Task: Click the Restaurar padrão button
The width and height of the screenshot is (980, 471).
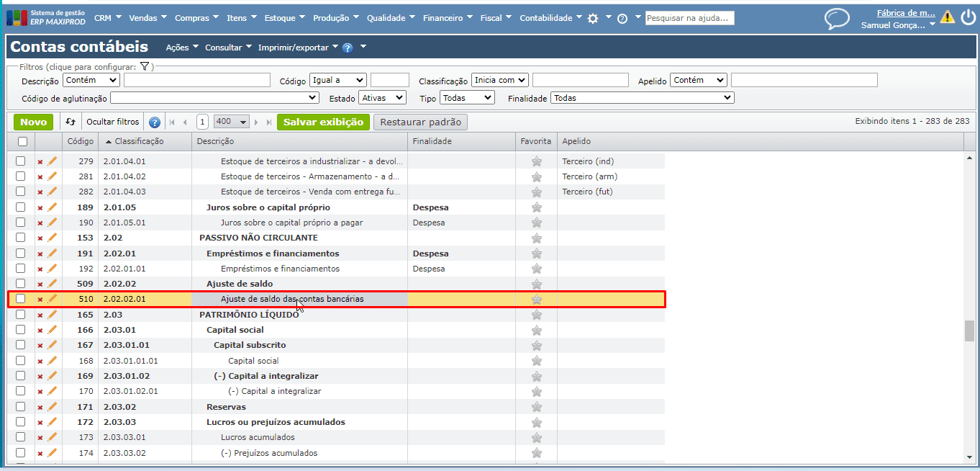Action: pyautogui.click(x=420, y=122)
